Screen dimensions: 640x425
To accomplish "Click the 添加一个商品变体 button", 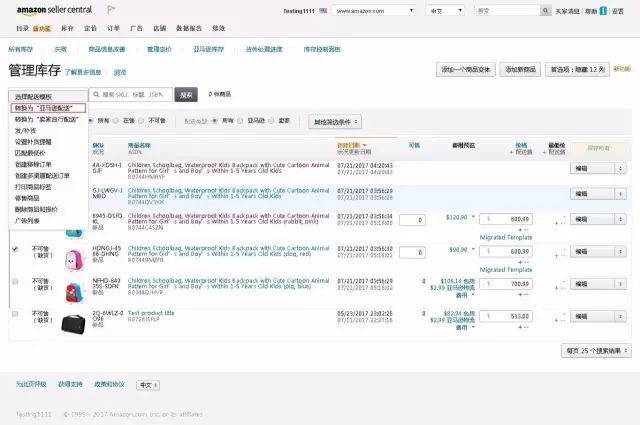I will tap(466, 70).
